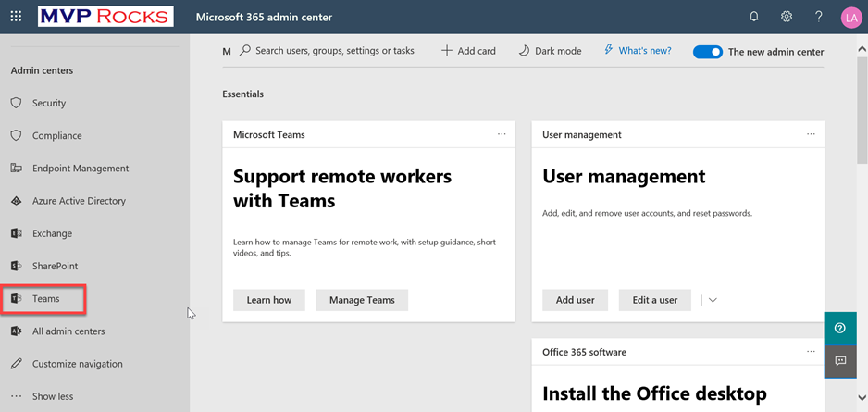868x412 pixels.
Task: Open the Security admin center
Action: (49, 103)
